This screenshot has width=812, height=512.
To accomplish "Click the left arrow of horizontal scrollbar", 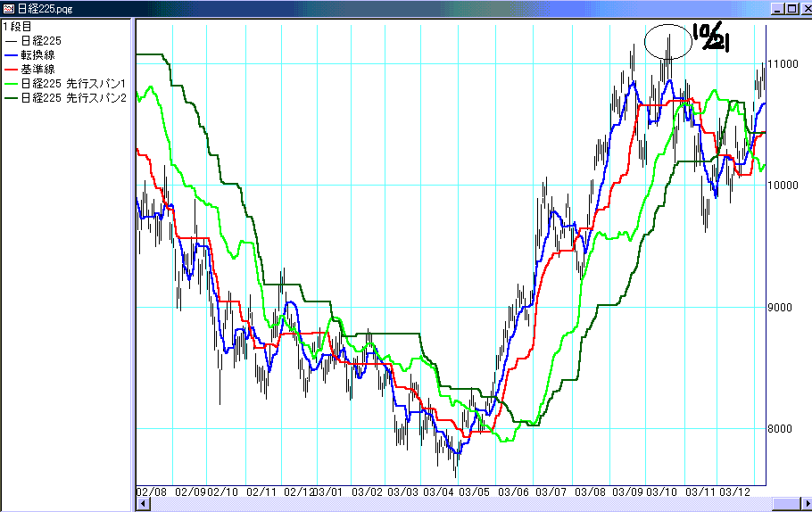I will point(141,505).
